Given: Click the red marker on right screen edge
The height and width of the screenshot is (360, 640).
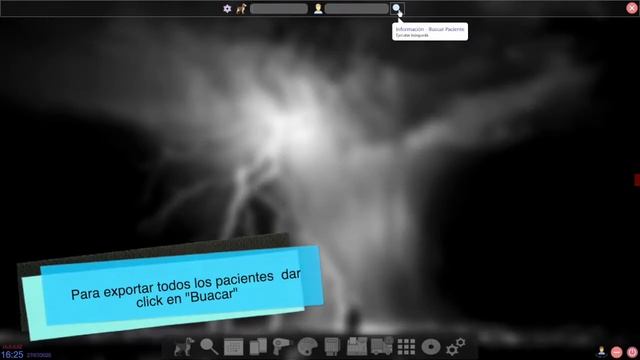Looking at the screenshot, I should tap(637, 180).
